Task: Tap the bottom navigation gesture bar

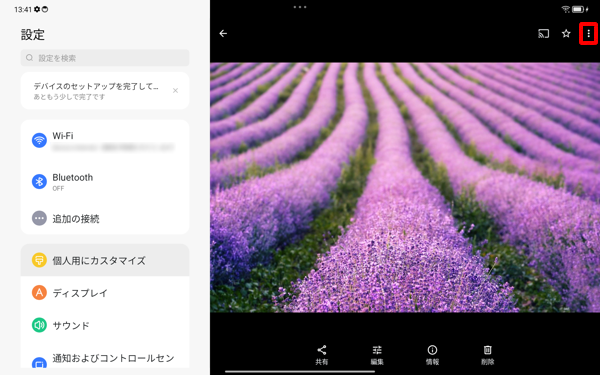Action: tap(300, 371)
